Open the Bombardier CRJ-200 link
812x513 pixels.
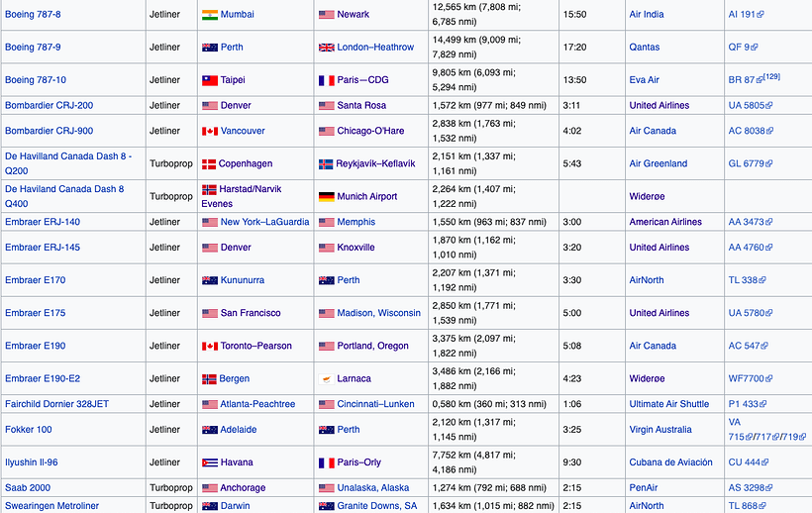coord(50,106)
